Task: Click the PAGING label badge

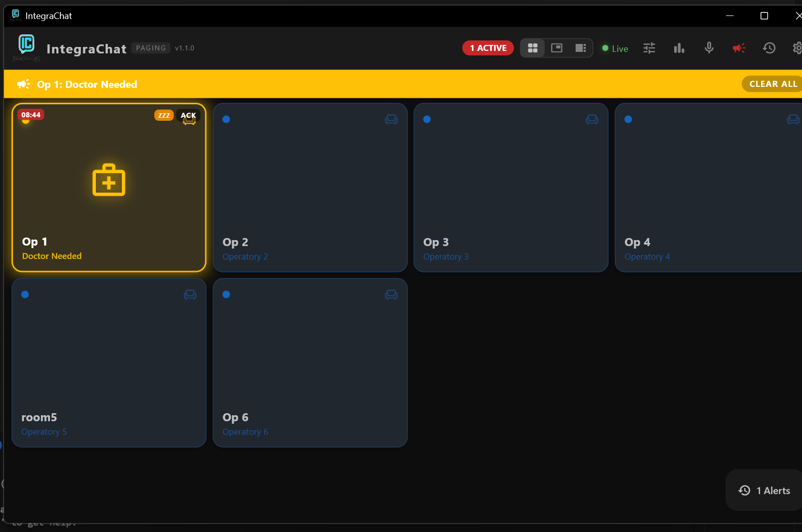Action: point(151,48)
